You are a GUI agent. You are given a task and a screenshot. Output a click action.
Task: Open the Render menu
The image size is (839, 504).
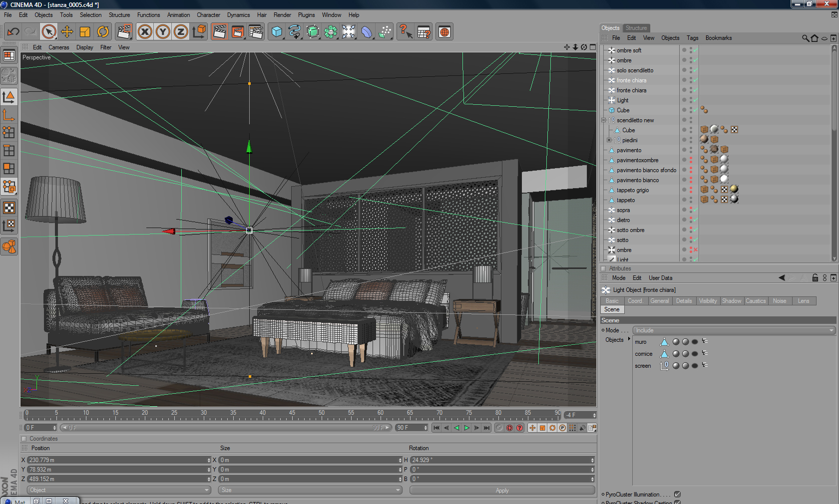[282, 15]
